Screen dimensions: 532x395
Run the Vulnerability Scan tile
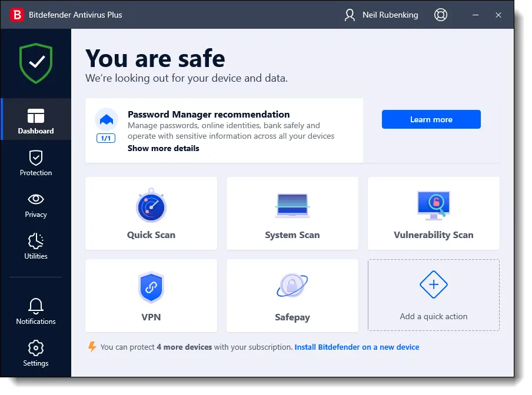click(434, 213)
